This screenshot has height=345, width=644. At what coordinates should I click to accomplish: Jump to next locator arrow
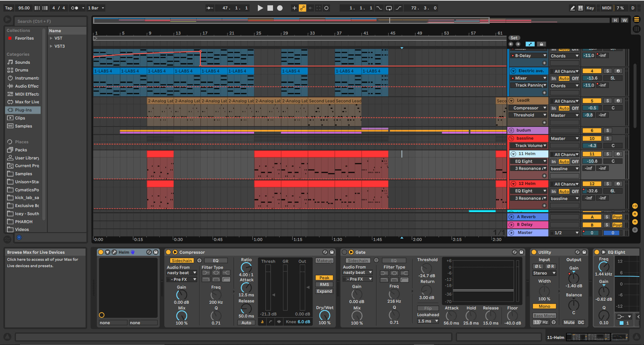[x=518, y=44]
